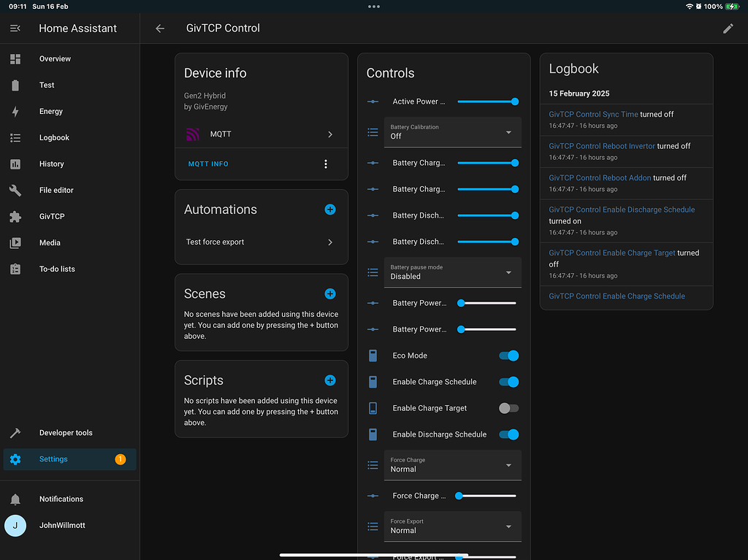748x560 pixels.
Task: Open Overview in the sidebar
Action: pos(69,58)
